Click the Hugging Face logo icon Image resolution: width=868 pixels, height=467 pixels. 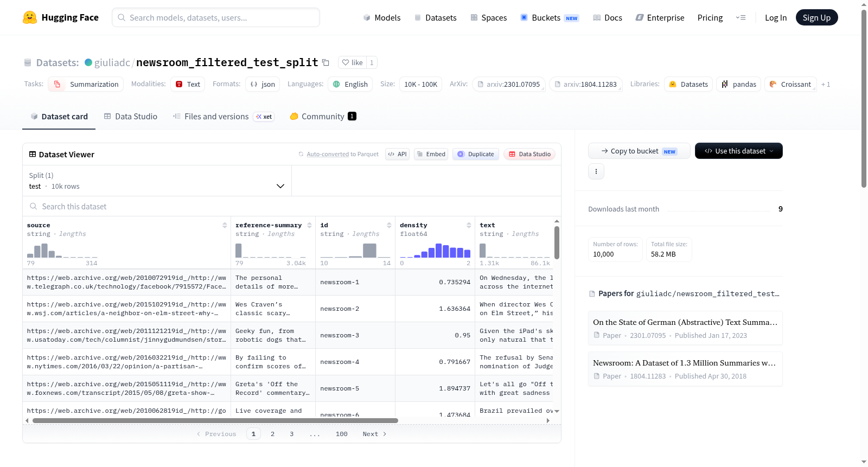30,17
